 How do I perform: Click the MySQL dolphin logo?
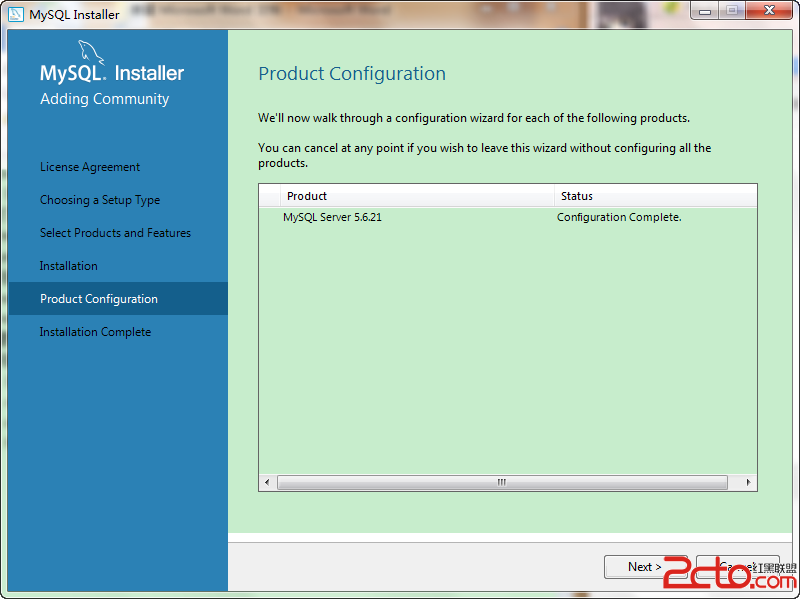[90, 53]
